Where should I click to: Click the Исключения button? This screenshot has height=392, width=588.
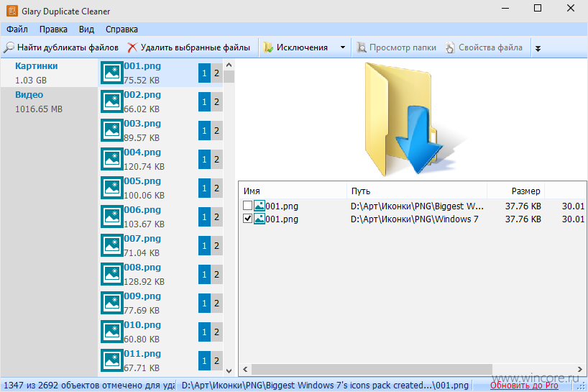(x=295, y=47)
